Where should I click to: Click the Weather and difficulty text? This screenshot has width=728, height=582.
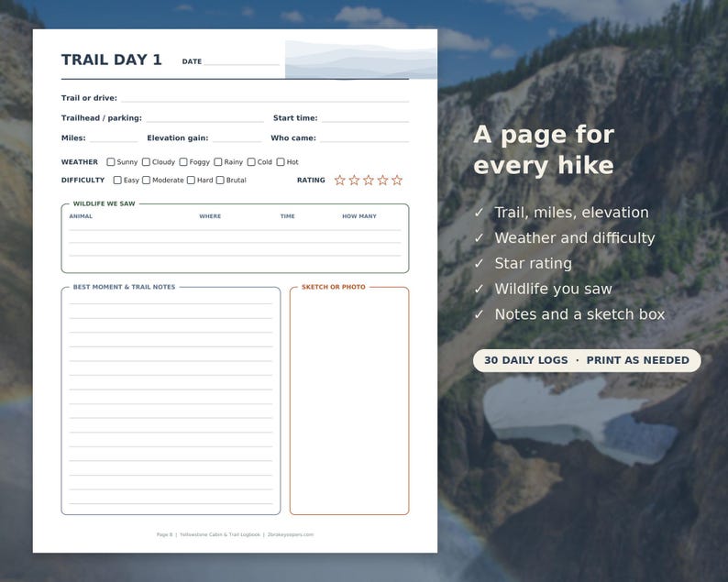coord(575,238)
